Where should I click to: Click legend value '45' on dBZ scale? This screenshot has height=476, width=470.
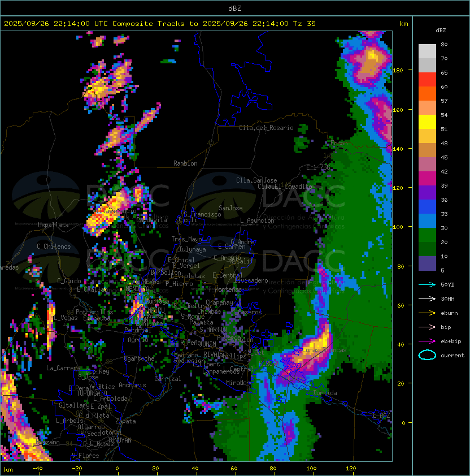(444, 158)
